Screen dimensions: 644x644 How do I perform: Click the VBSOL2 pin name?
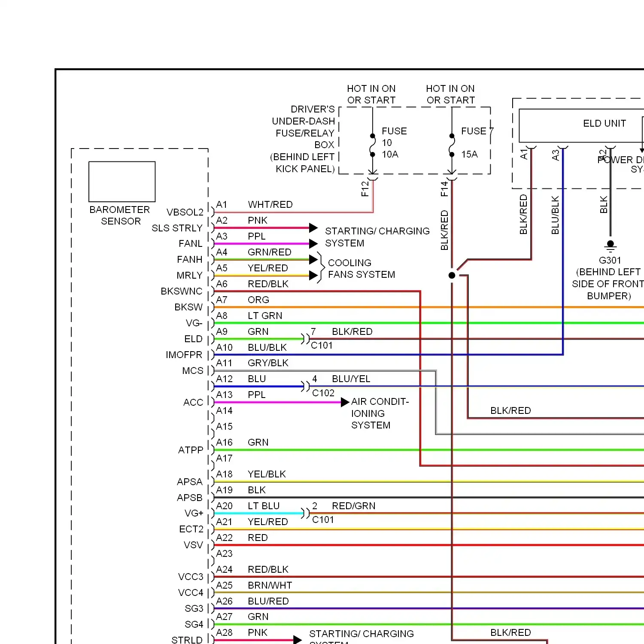click(x=185, y=212)
